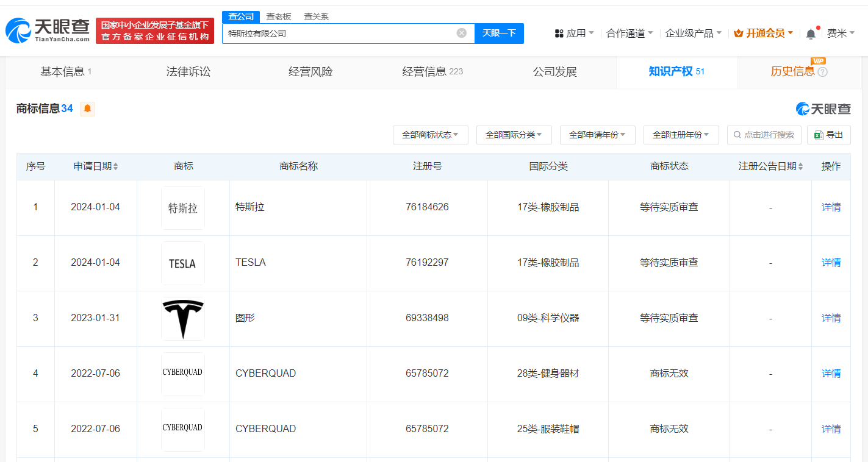This screenshot has height=462, width=868.
Task: Sort by application date column arrows
Action: 116,166
